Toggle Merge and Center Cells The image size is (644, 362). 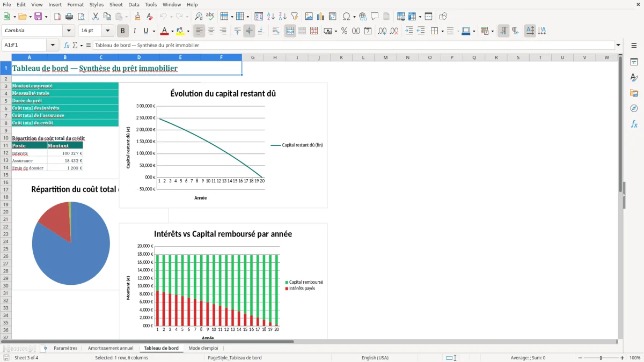pos(290,31)
